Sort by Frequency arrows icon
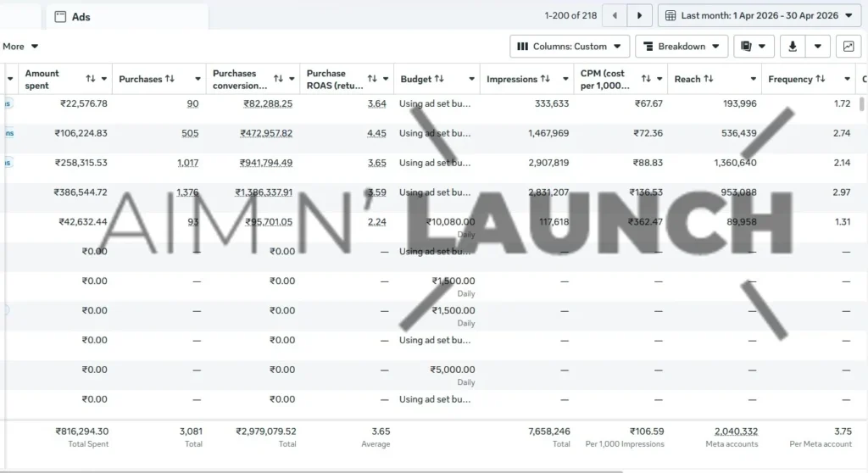Image resolution: width=868 pixels, height=473 pixels. pyautogui.click(x=821, y=79)
